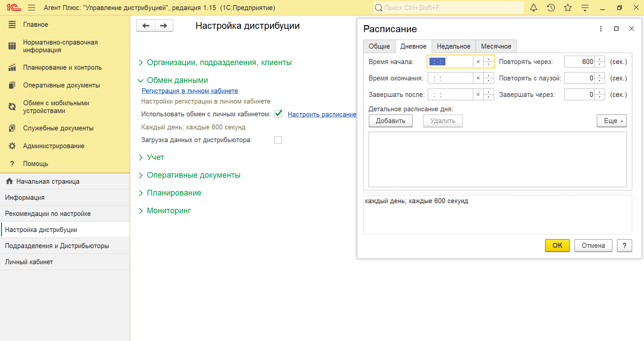Viewport: 644px width, 341px height.
Task: Open the Еще dropdown menu
Action: (x=611, y=121)
